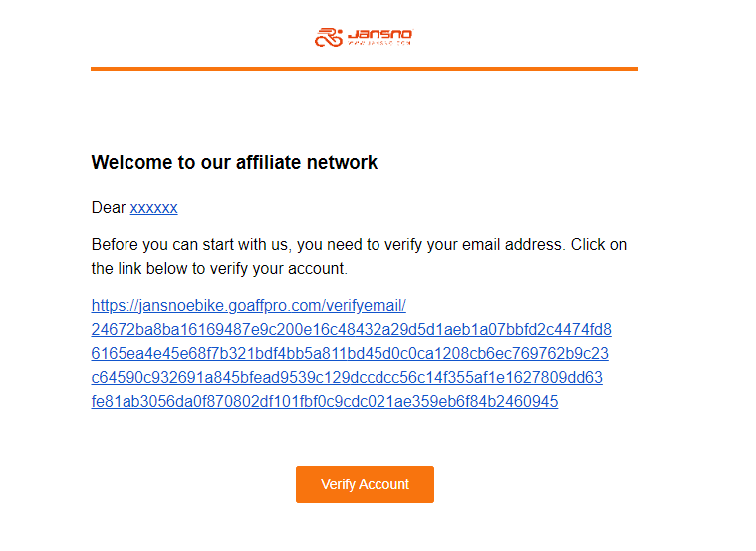The width and height of the screenshot is (756, 551).
Task: Click the URL line starting with c64590c9
Action: tap(347, 377)
